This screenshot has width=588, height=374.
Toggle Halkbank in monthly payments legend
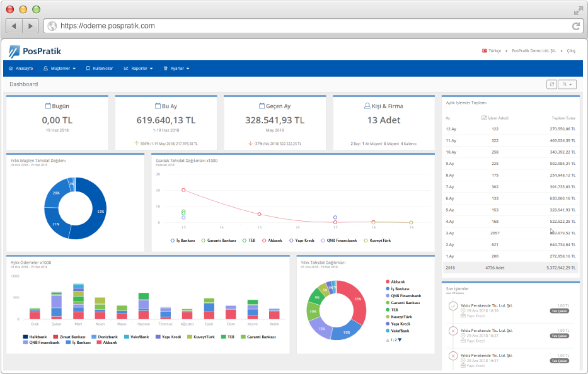[x=35, y=337]
